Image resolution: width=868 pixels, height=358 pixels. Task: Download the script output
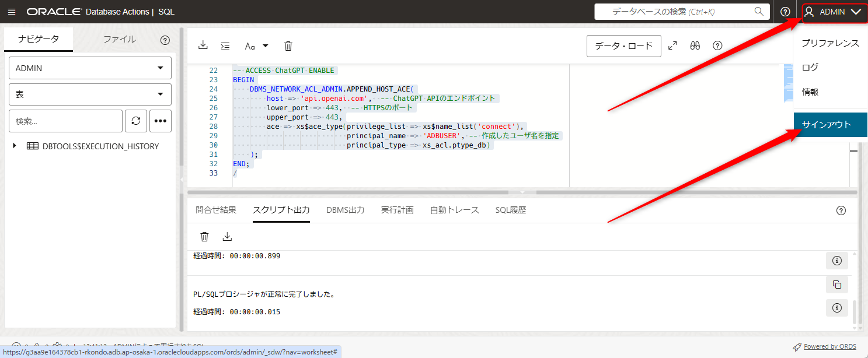pos(228,236)
